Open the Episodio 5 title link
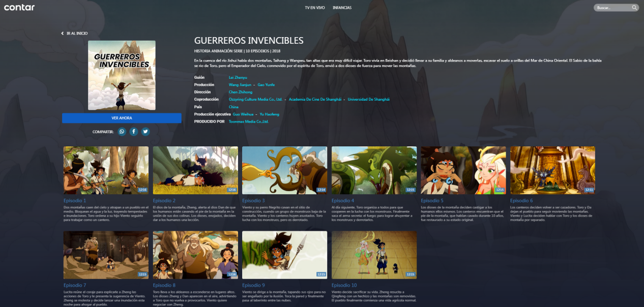644x307 pixels. coord(432,201)
